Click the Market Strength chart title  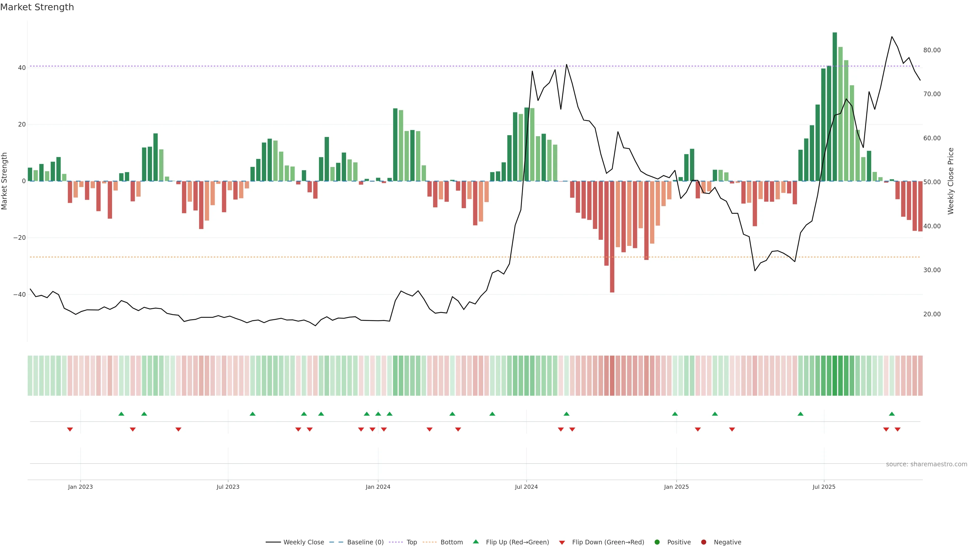(x=37, y=7)
